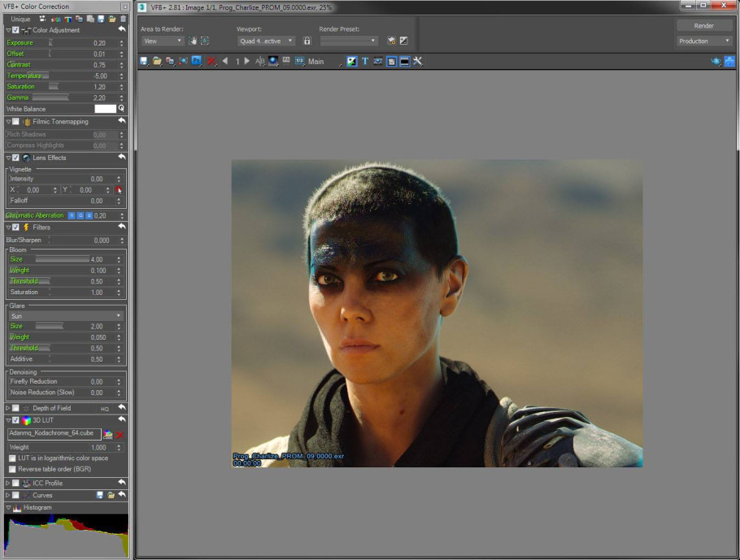Enable the Depth of Field checkbox
The image size is (740, 560).
pyautogui.click(x=15, y=408)
